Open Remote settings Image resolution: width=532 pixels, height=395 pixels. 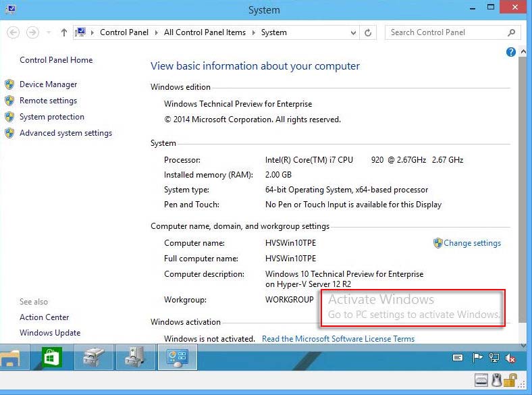point(48,101)
